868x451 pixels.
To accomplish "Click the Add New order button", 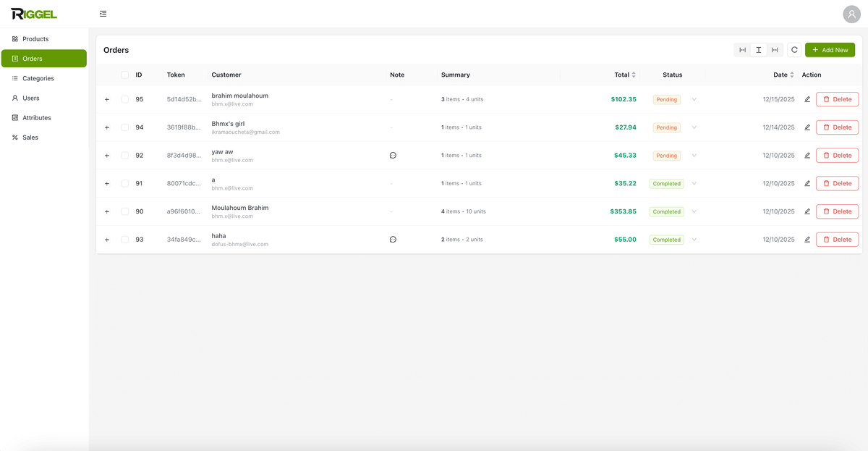I will [x=830, y=49].
